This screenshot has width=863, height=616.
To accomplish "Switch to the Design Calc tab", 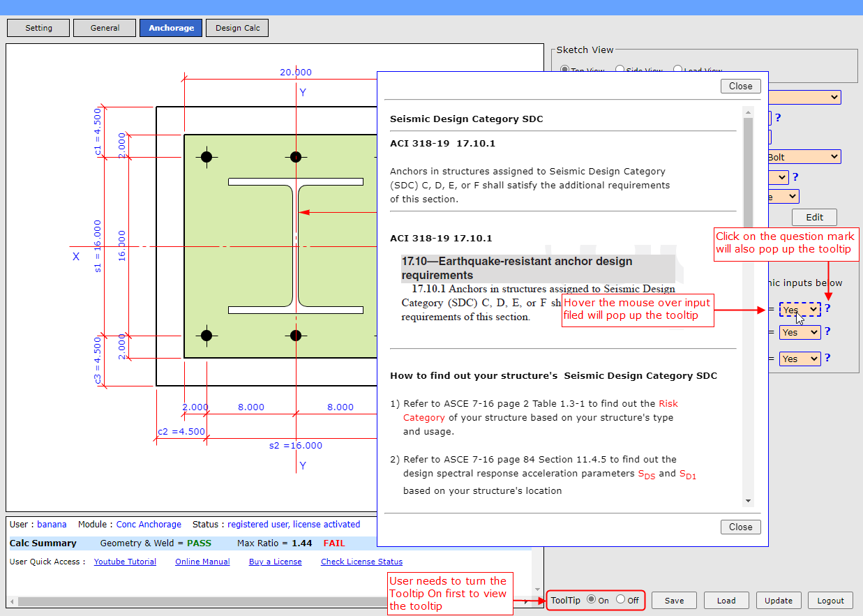I will pos(237,28).
